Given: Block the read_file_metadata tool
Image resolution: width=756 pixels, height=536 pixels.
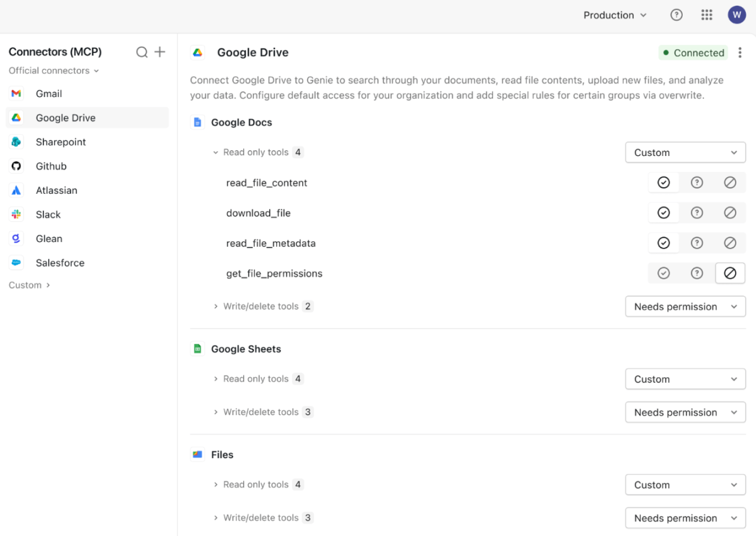Looking at the screenshot, I should [731, 243].
